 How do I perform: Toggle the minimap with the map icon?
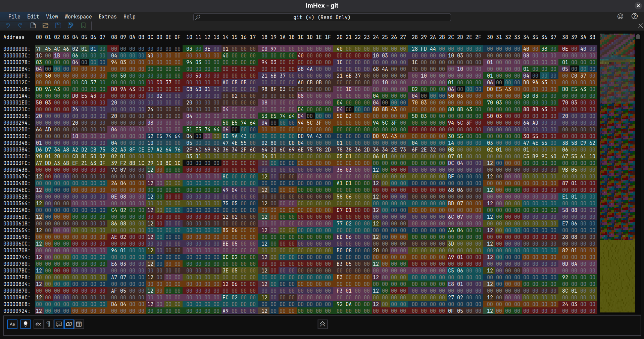[69, 324]
